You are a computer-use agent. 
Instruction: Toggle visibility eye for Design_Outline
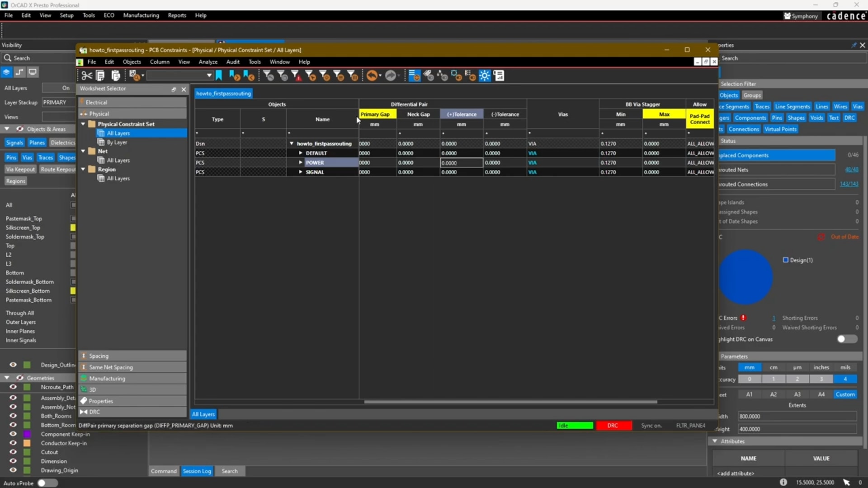point(13,365)
